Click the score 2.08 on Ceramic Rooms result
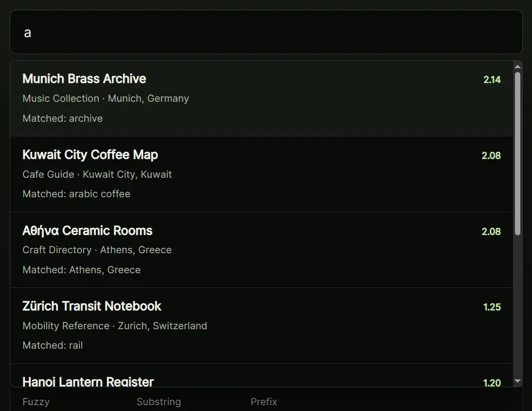This screenshot has height=411, width=532. [x=491, y=231]
